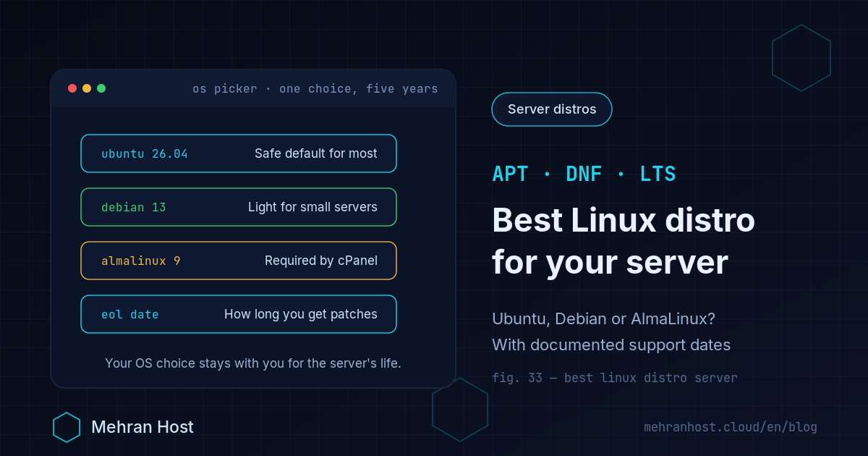The width and height of the screenshot is (868, 456).
Task: Click the Mehran Host brand name
Action: tap(142, 427)
